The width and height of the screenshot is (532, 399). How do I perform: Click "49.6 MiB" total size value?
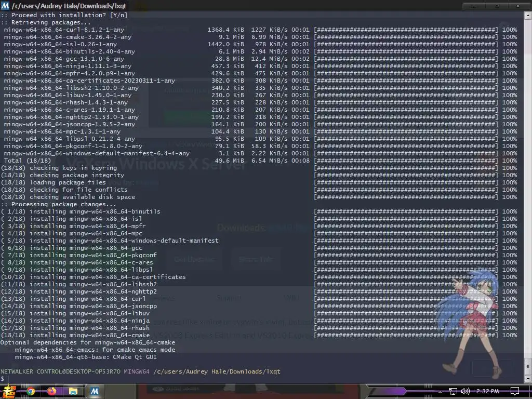click(x=229, y=161)
